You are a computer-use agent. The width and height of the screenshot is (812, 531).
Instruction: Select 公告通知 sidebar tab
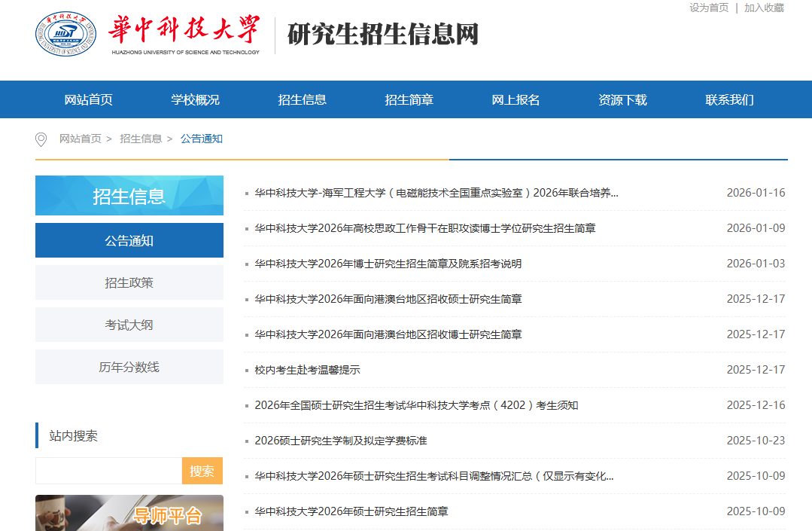tap(129, 241)
